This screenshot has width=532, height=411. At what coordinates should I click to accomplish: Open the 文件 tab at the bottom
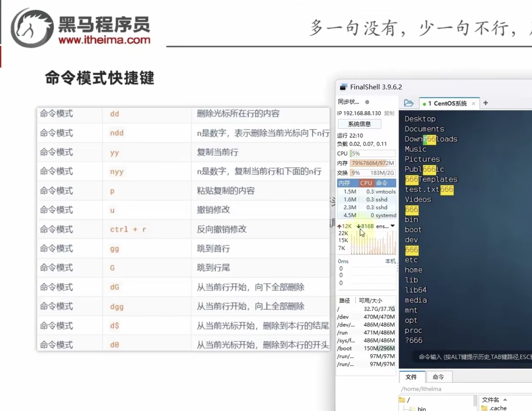coord(412,377)
